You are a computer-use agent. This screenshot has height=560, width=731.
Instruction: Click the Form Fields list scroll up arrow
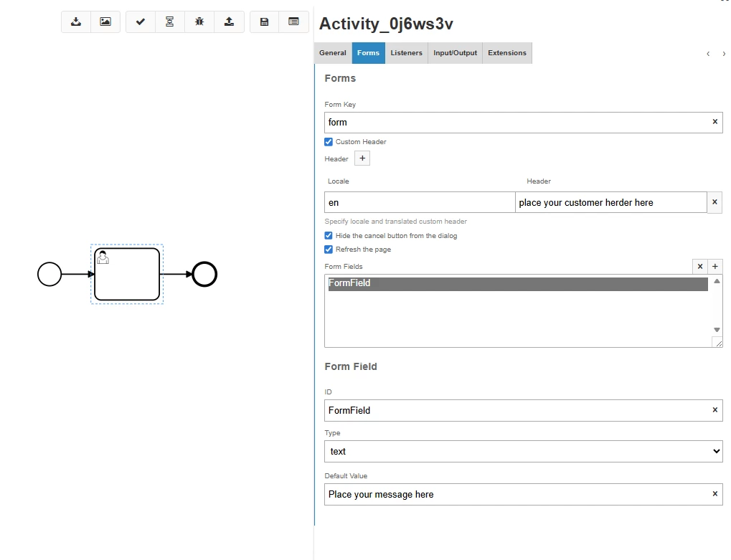(x=717, y=281)
